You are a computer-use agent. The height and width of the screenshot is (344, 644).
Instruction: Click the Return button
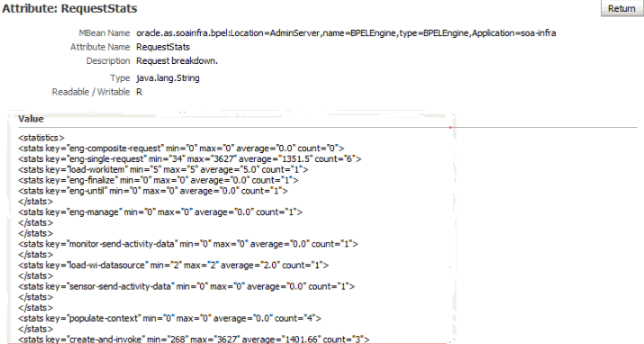pos(621,8)
